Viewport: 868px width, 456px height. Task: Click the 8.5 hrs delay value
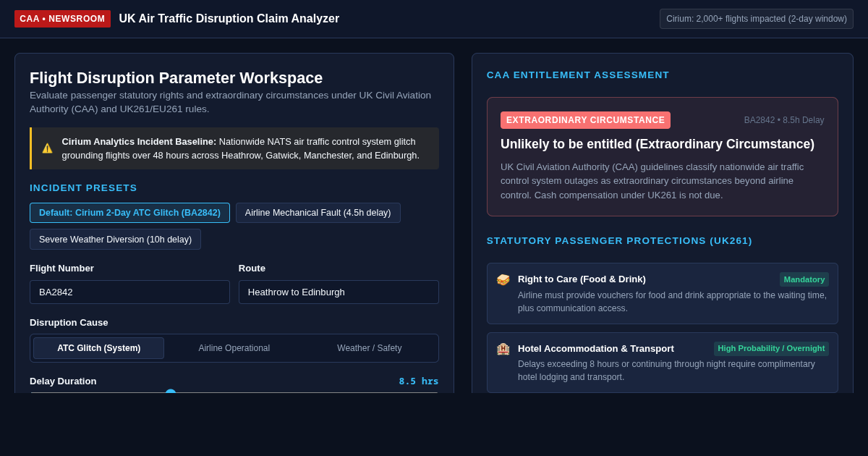tap(419, 381)
